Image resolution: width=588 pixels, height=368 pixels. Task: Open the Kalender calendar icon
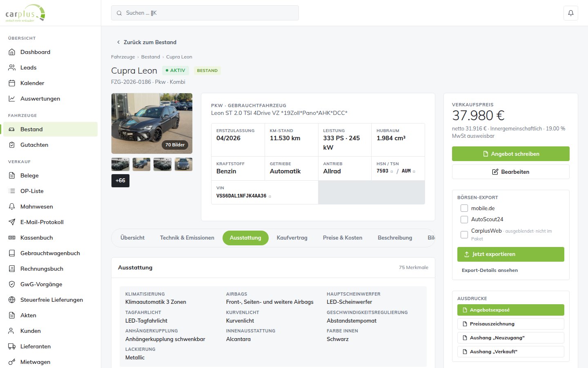[x=12, y=83]
